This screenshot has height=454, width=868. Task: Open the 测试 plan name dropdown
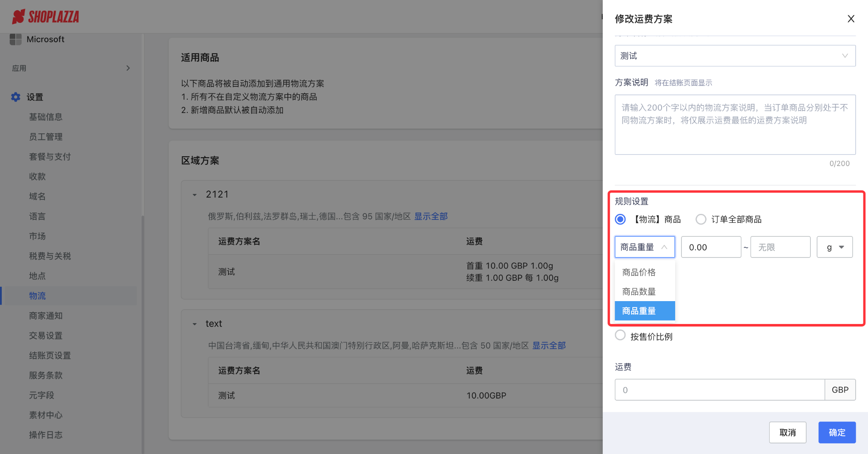734,56
